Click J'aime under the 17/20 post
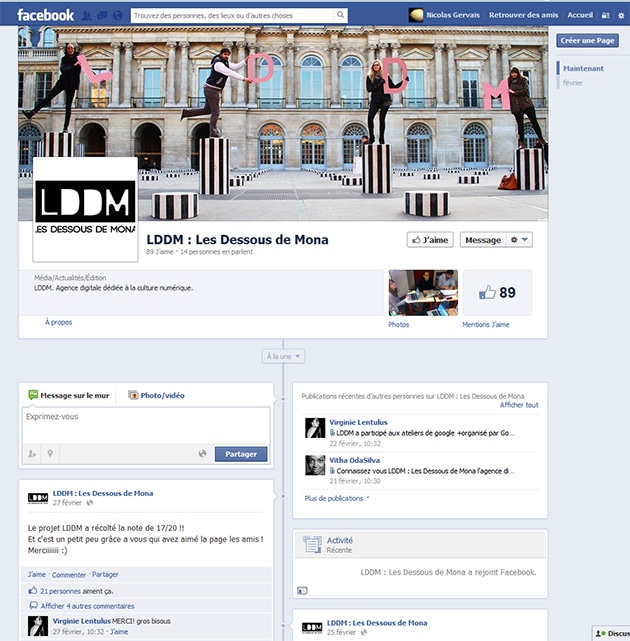Viewport: 630px width, 641px height. coord(37,574)
